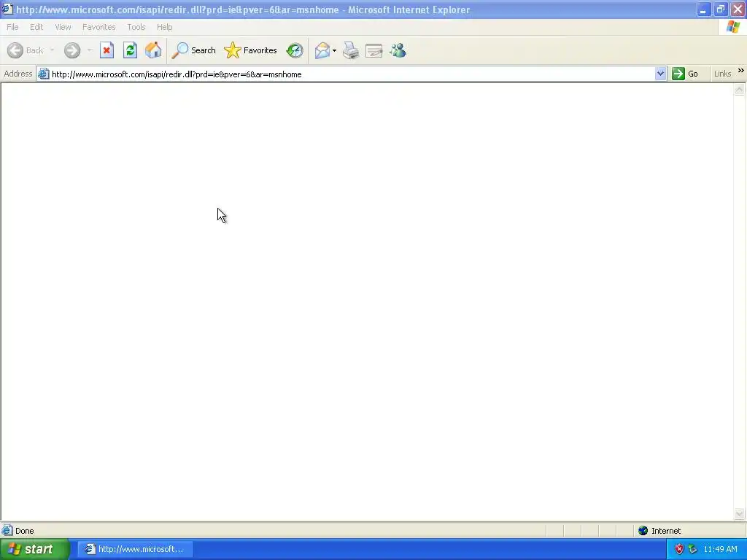Open the Help menu
Viewport: 747px width, 560px height.
pos(164,27)
